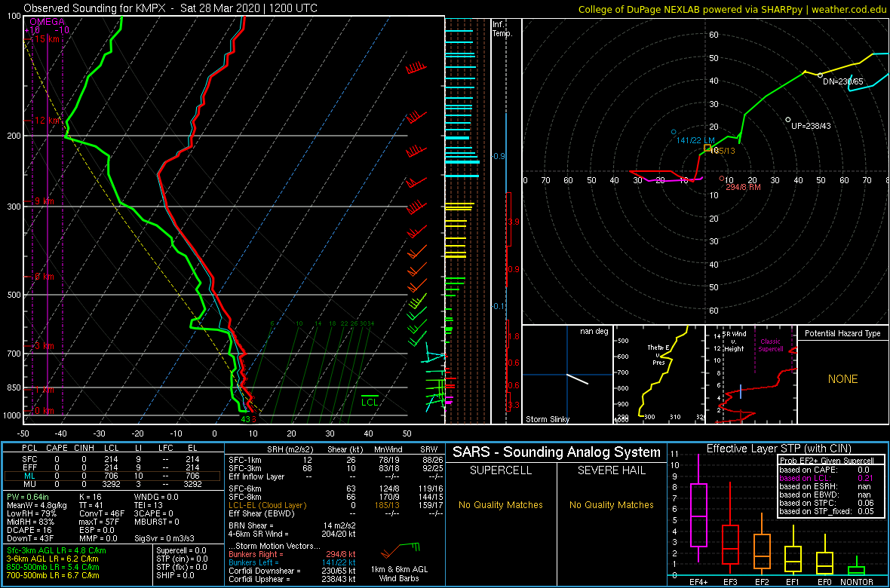Click the 'PW = 0.64in' value
Screen dimensions: 890x588
click(27, 498)
